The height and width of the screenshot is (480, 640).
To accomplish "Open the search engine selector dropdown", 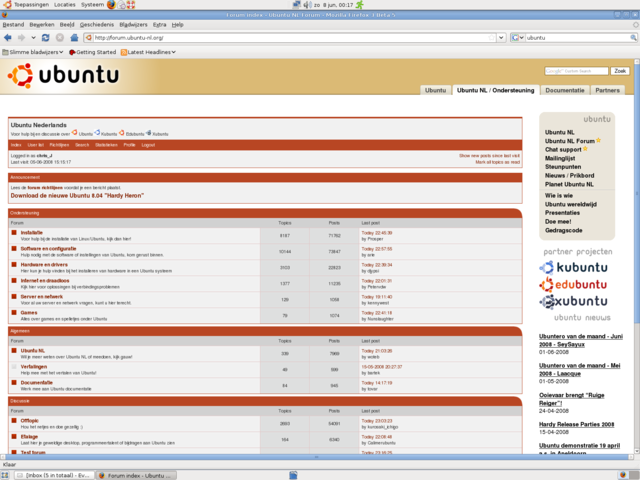I will [x=518, y=38].
